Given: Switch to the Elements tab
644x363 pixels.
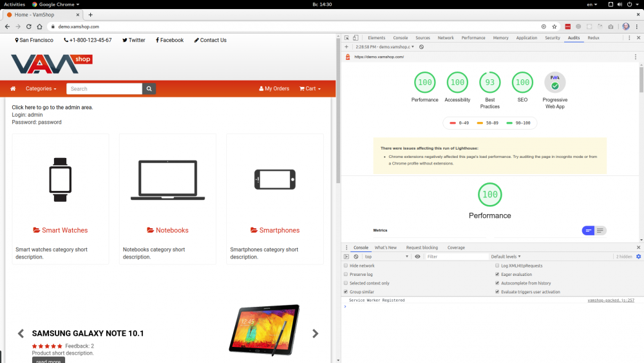Looking at the screenshot, I should 377,38.
